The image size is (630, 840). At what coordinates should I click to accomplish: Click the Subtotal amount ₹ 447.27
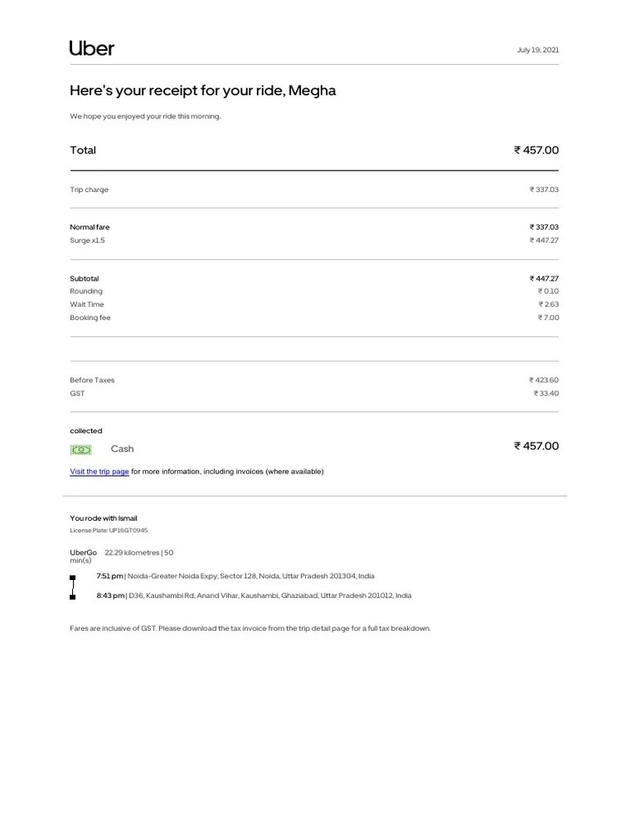tap(544, 279)
